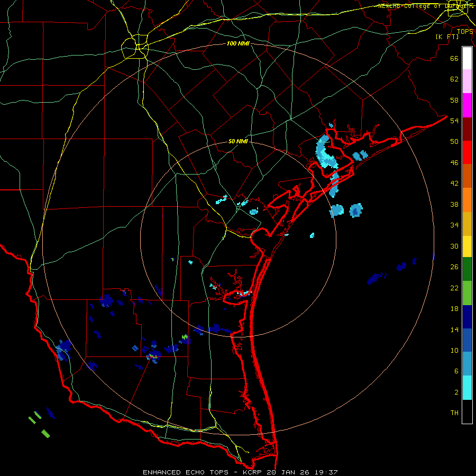Click the '50 NMI' range ring label
Viewport: 476px width, 476px height.
[238, 142]
